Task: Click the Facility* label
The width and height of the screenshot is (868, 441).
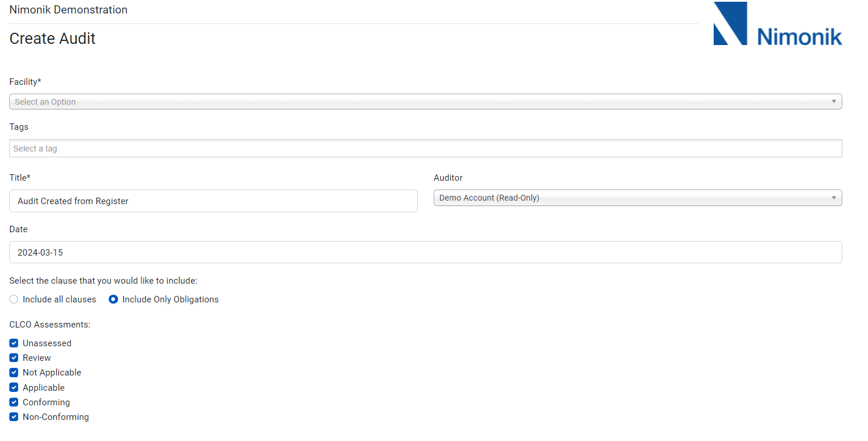Action: pyautogui.click(x=25, y=82)
